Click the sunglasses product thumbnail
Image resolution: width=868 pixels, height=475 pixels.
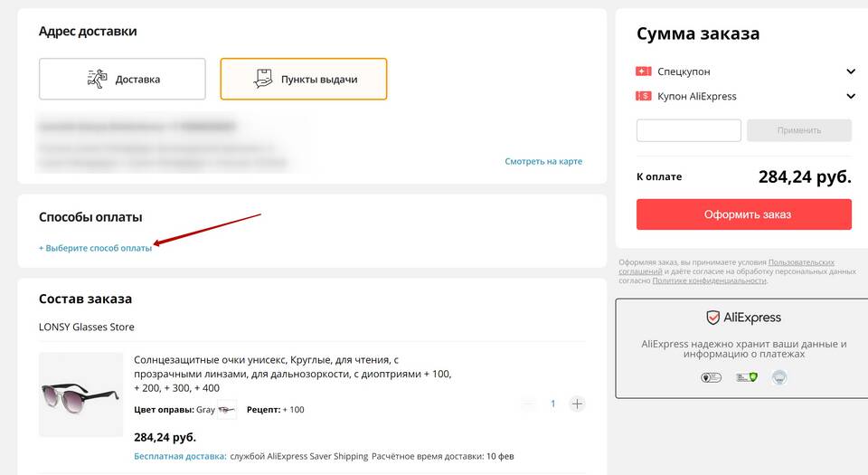pos(80,394)
